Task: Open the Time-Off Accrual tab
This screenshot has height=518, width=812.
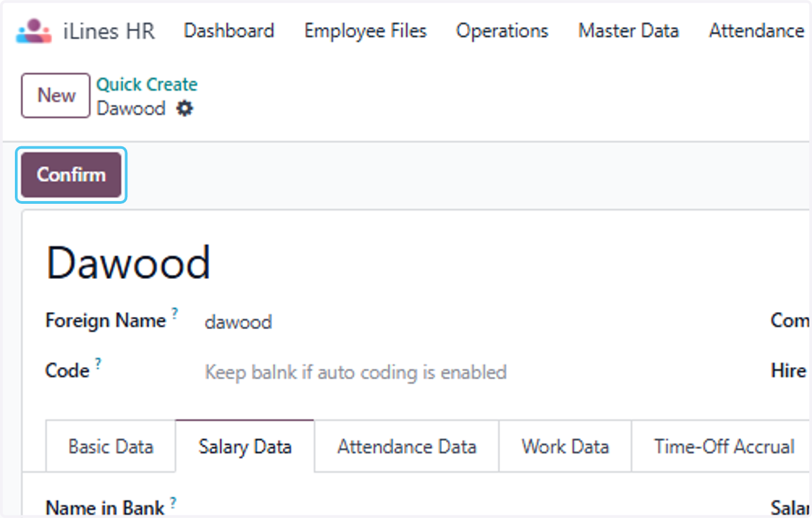Action: click(x=724, y=447)
